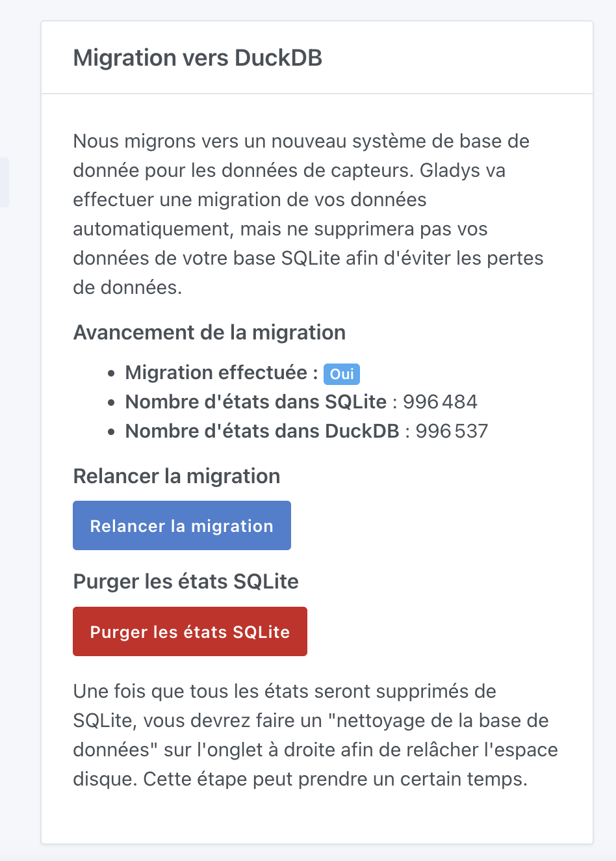Image resolution: width=616 pixels, height=861 pixels.
Task: Click the Nombre d'états dans DuckDB label
Action: [257, 431]
